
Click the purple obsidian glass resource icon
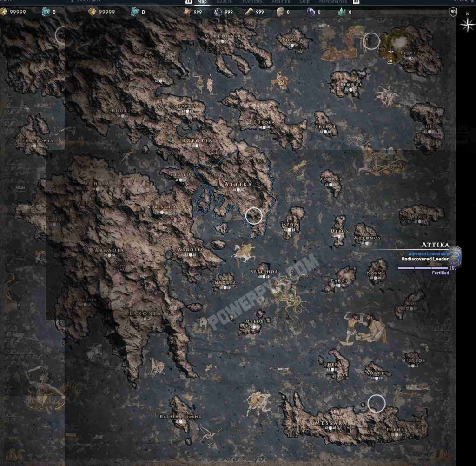pos(311,12)
